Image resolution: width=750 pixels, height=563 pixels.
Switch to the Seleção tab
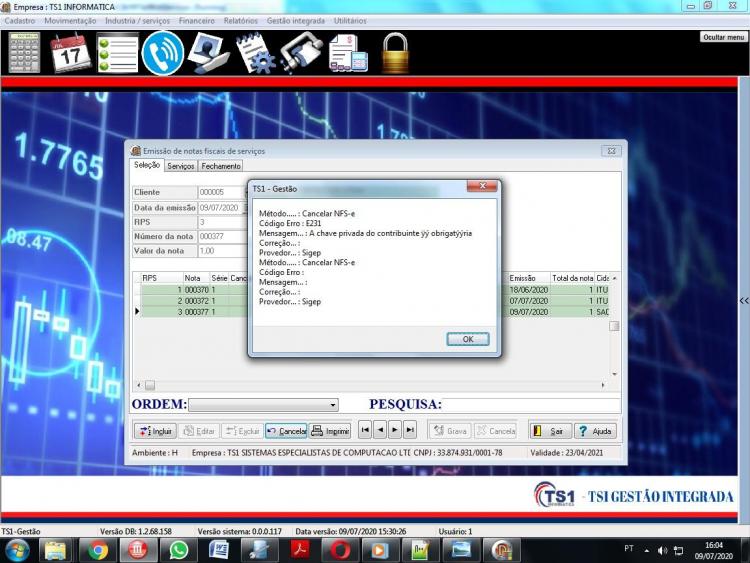[147, 165]
